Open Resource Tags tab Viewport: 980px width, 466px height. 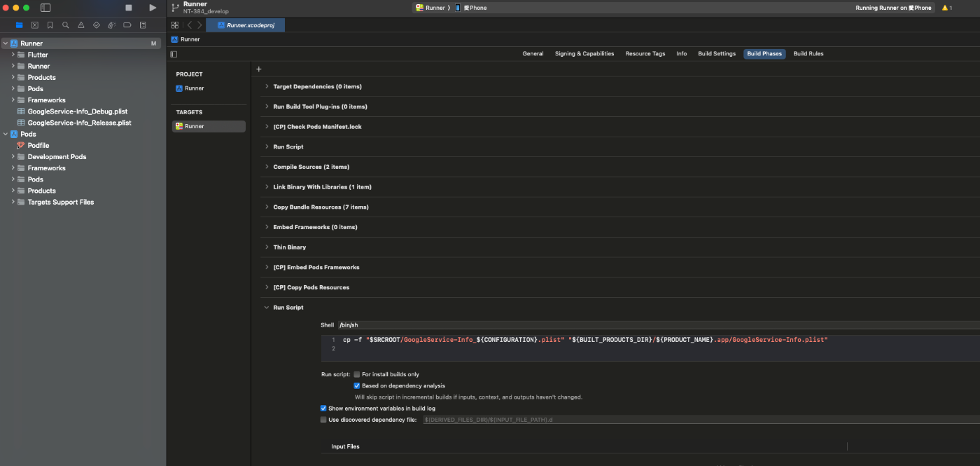[645, 54]
